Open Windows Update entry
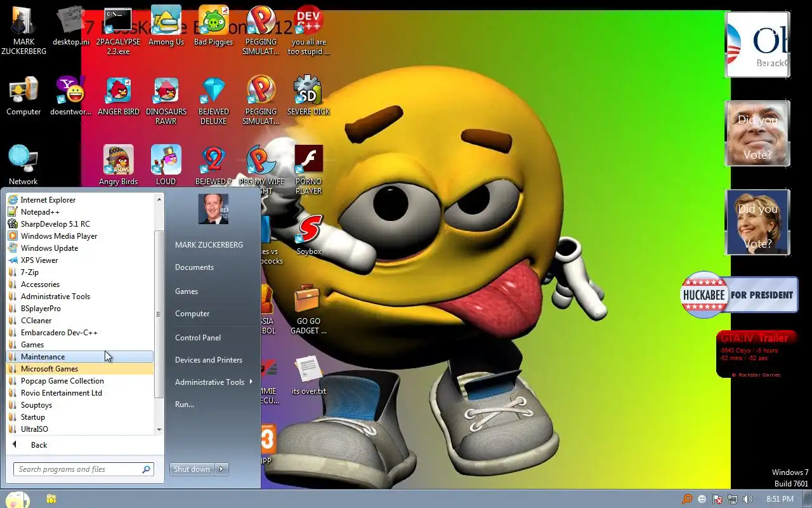 pos(80,248)
